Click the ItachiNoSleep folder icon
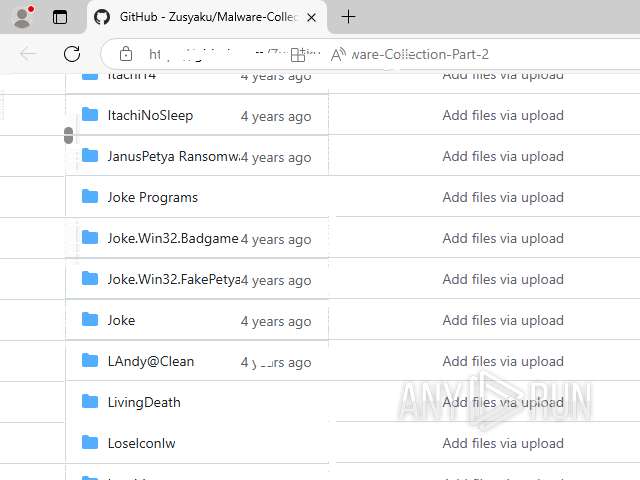This screenshot has height=480, width=640. [x=90, y=114]
